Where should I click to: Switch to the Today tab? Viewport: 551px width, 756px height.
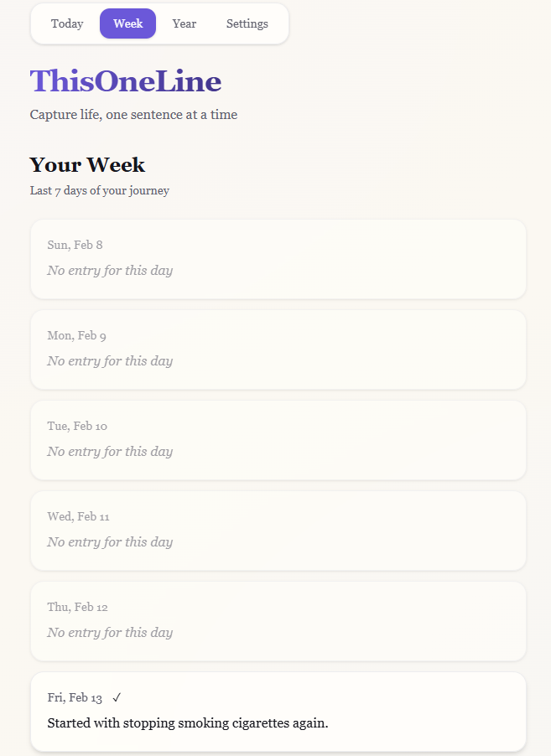click(x=67, y=23)
